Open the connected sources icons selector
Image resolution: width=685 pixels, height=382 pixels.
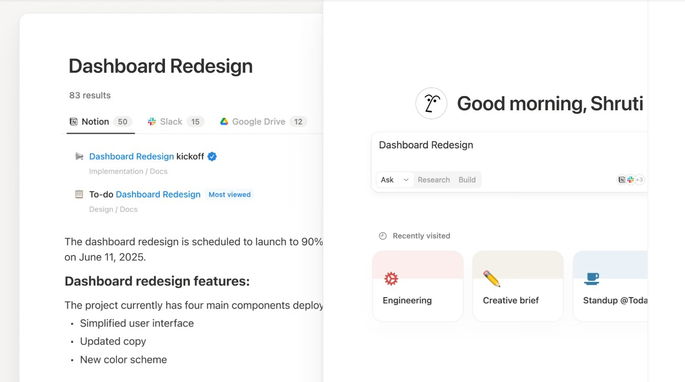[x=630, y=180]
